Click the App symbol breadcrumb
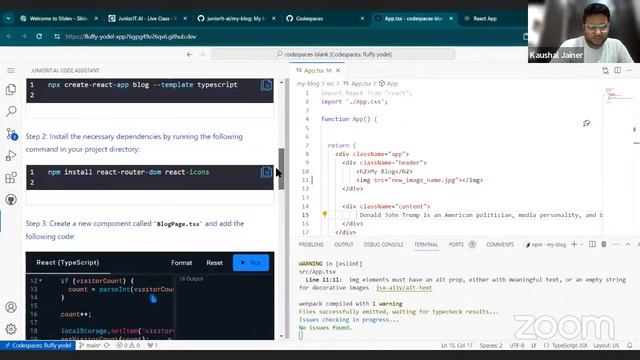 pyautogui.click(x=388, y=84)
